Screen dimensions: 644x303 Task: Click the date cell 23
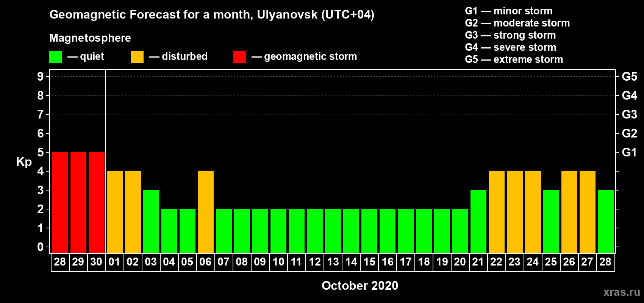[514, 262]
